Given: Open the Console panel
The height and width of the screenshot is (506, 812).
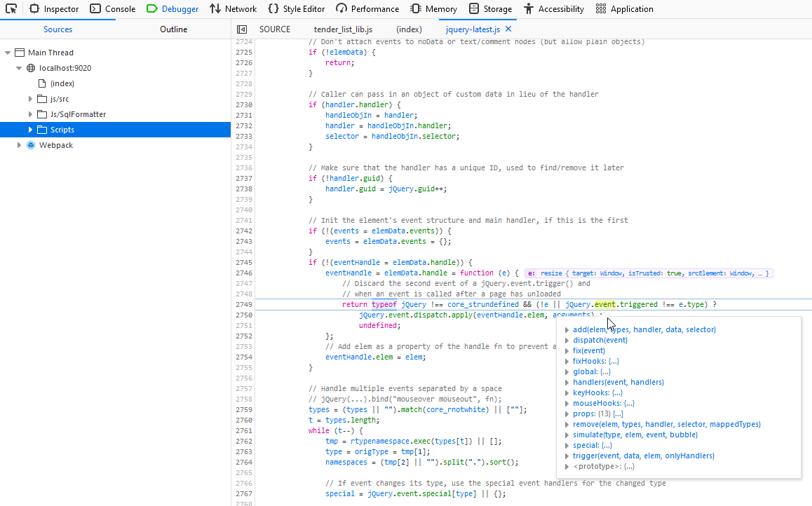Looking at the screenshot, I should click(x=112, y=9).
